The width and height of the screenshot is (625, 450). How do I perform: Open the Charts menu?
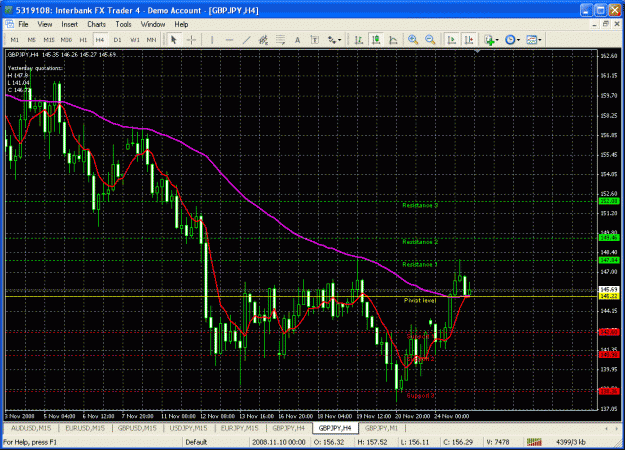(x=96, y=24)
